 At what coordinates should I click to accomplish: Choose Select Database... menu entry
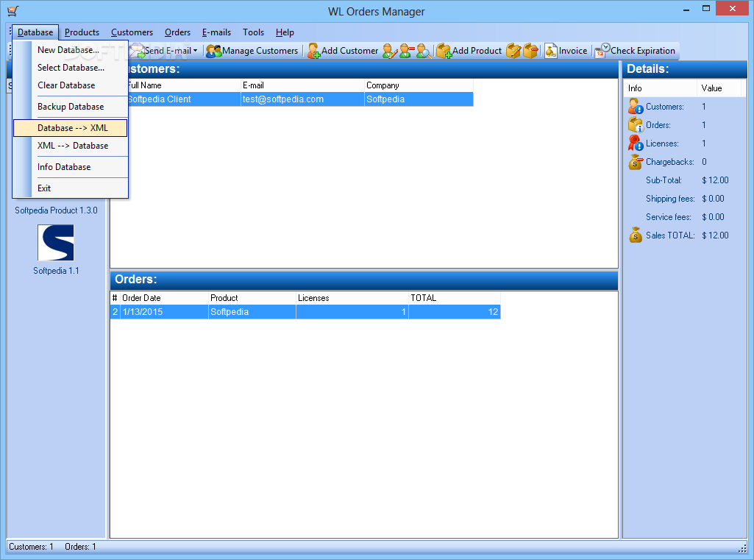pyautogui.click(x=71, y=68)
